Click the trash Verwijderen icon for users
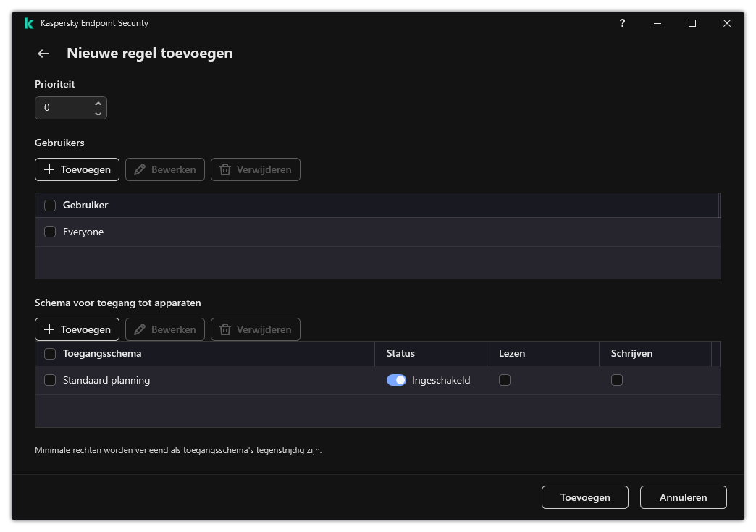The image size is (756, 532). (x=227, y=169)
